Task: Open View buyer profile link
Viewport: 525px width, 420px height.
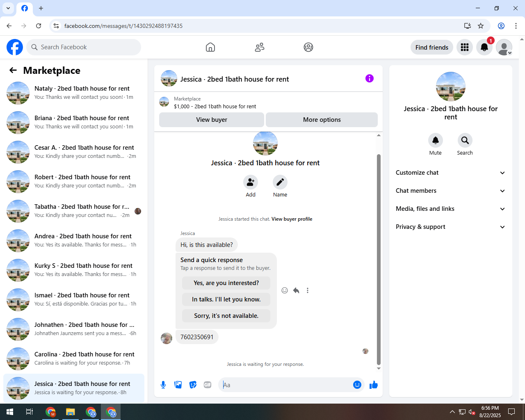Action: coord(292,219)
